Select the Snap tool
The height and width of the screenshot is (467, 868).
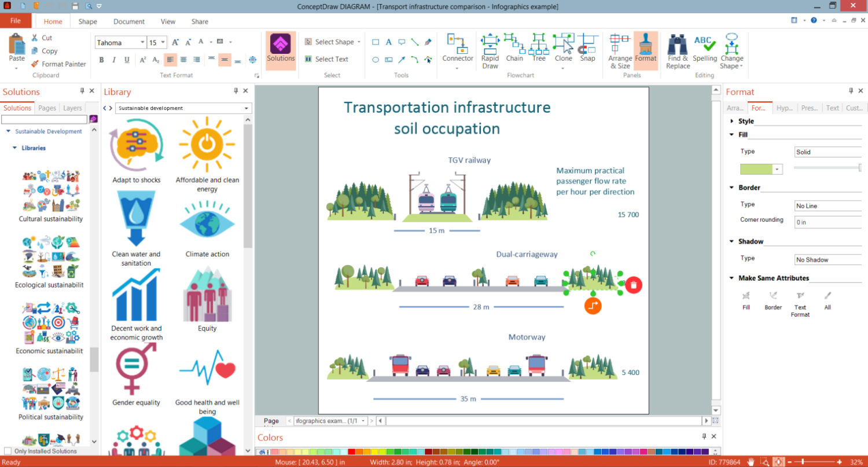[587, 48]
